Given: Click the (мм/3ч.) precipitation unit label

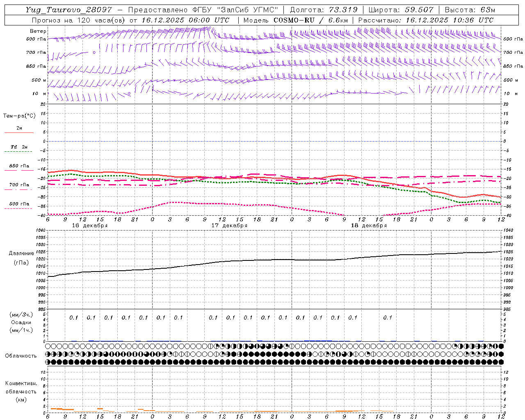Looking at the screenshot, I should [21, 315].
